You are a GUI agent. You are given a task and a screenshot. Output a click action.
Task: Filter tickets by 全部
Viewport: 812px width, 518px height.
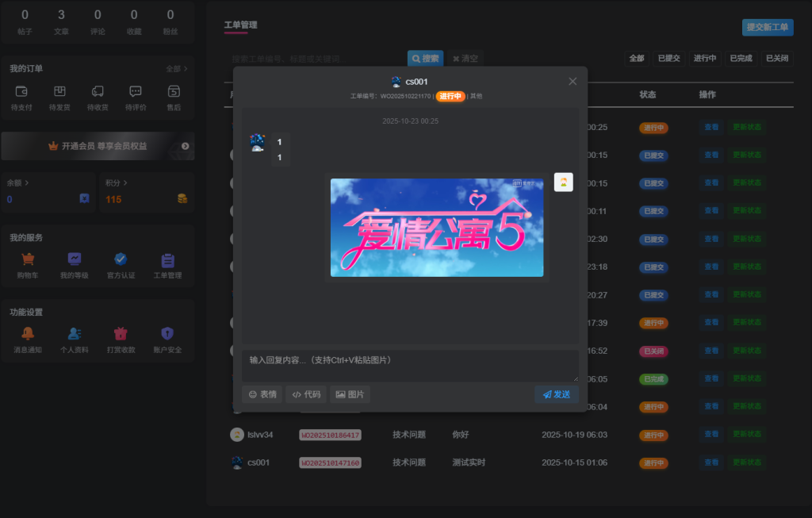(x=637, y=59)
